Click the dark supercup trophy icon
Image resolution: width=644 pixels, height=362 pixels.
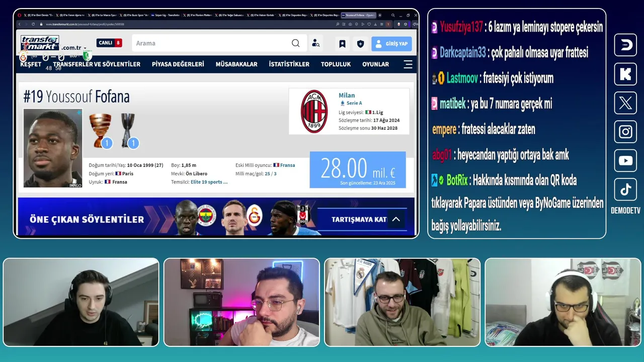(128, 130)
